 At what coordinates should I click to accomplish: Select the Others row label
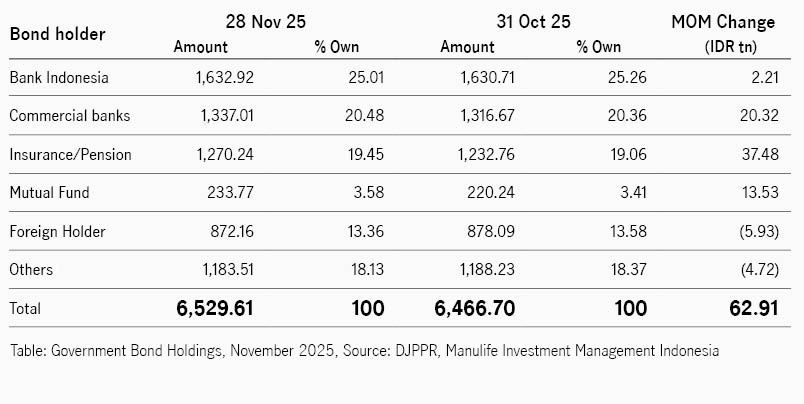pos(31,270)
